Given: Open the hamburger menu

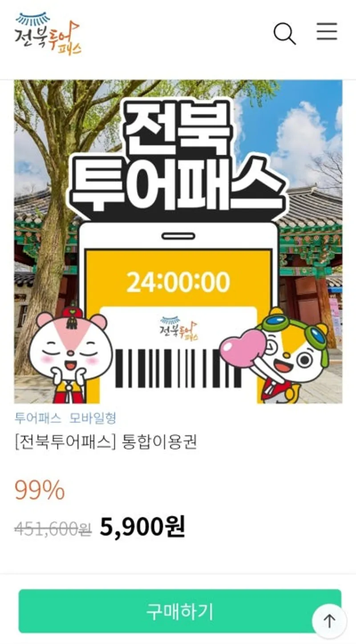Looking at the screenshot, I should click(x=327, y=32).
